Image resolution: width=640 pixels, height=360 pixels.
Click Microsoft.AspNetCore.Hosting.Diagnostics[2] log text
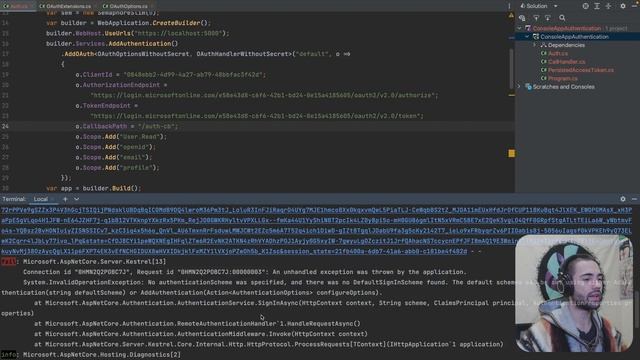(x=102, y=355)
